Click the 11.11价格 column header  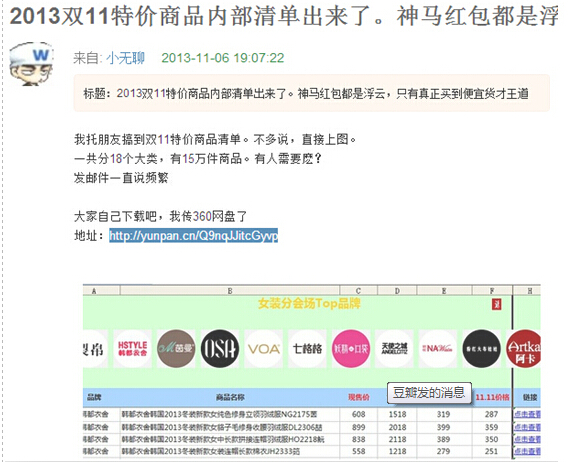492,397
